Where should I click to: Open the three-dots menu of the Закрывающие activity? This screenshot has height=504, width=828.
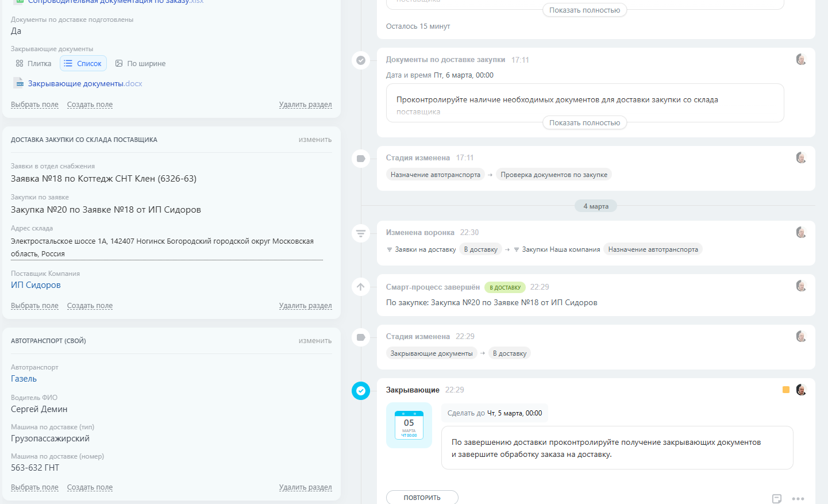(798, 498)
